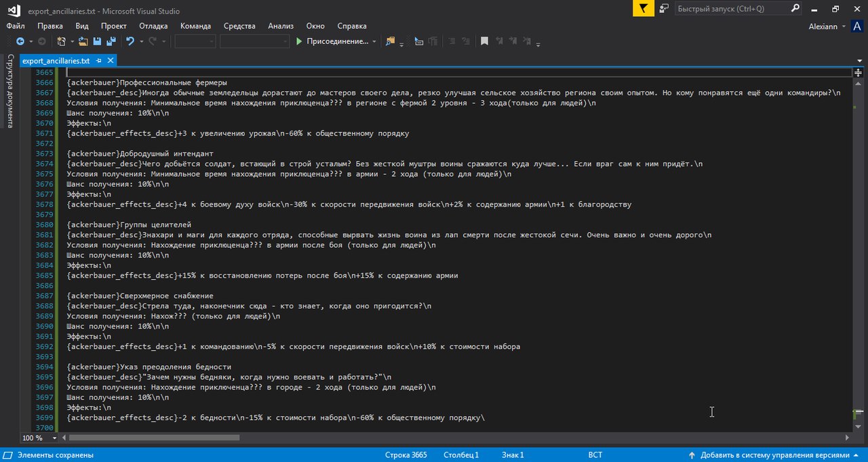Toggle insert mode indicator ВСТ
This screenshot has height=462, width=868.
coord(595,455)
